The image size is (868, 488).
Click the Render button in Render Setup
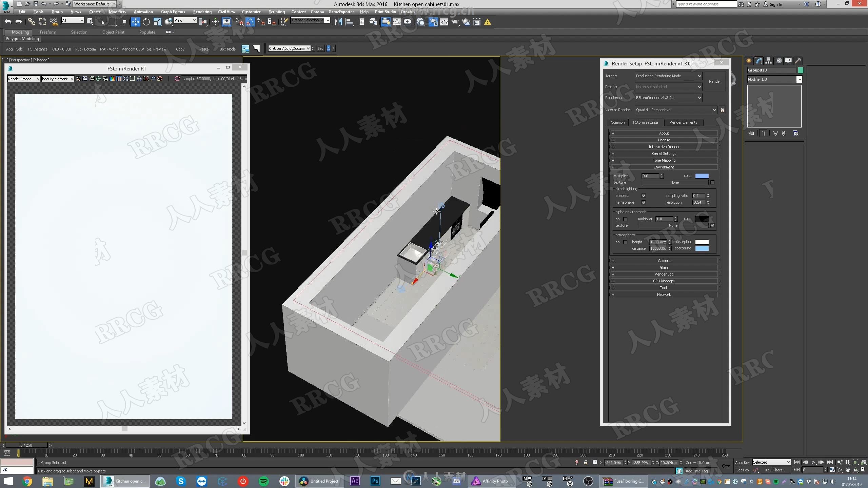tap(714, 83)
